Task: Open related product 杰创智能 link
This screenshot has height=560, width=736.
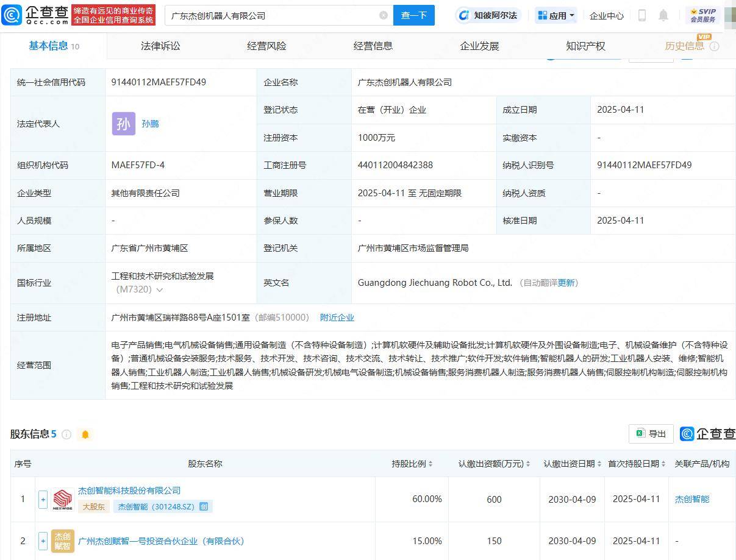Action: tap(692, 499)
